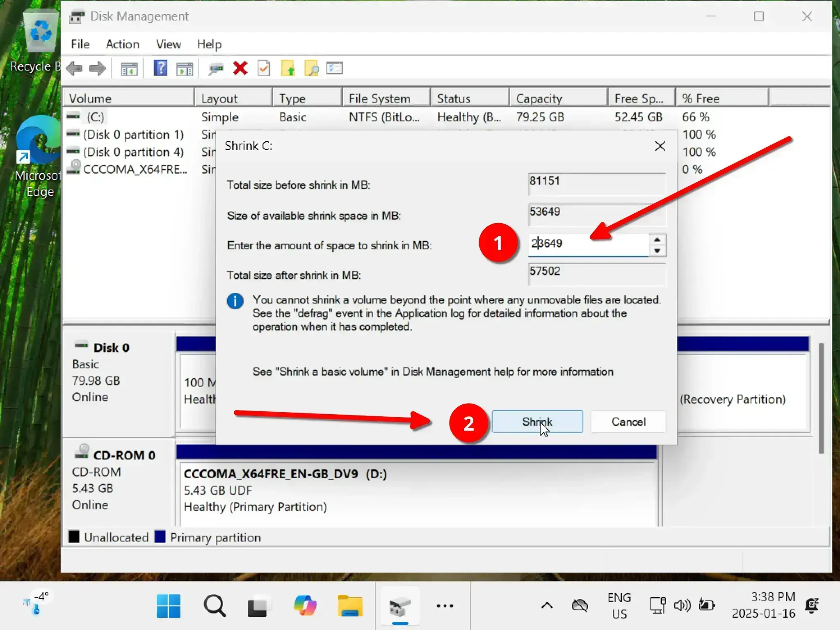Increase shrink amount with up spinner arrow
The image size is (840, 630).
point(657,240)
